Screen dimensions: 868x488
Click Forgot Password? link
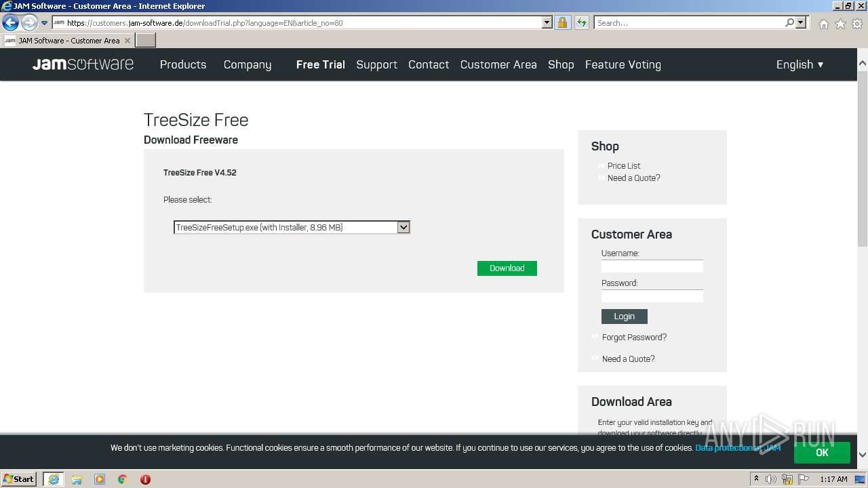[x=634, y=337]
